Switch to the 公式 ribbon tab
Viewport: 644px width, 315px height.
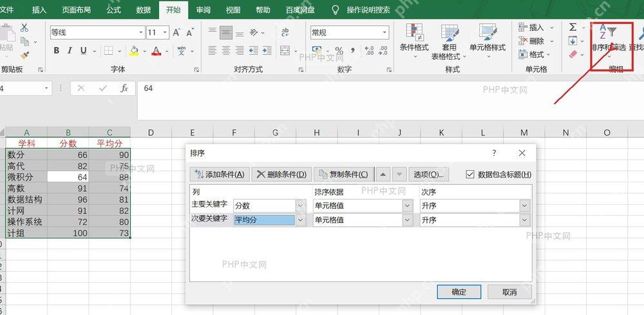click(x=113, y=10)
